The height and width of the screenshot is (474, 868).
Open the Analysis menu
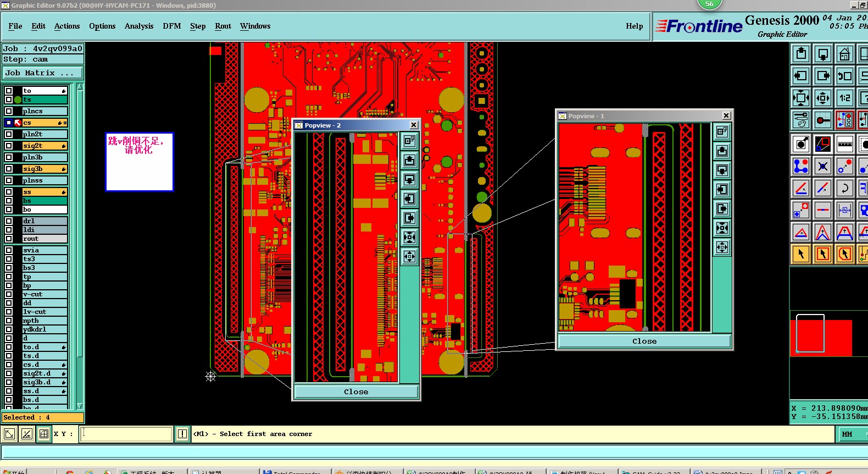tap(139, 26)
